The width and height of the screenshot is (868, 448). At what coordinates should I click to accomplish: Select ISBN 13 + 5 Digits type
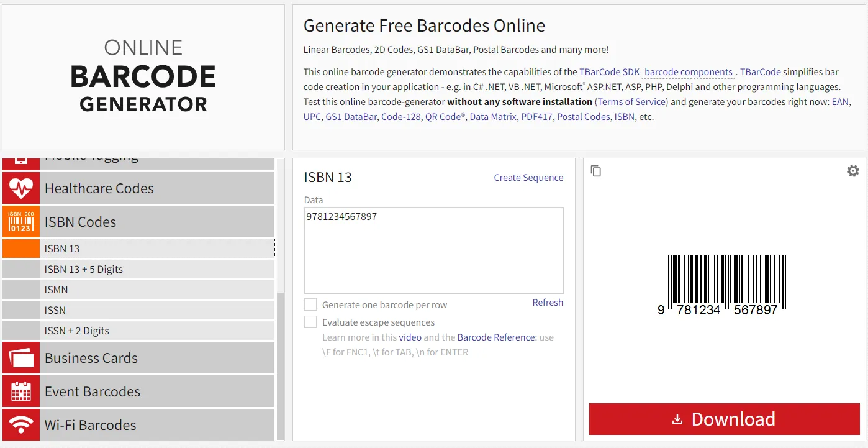138,269
